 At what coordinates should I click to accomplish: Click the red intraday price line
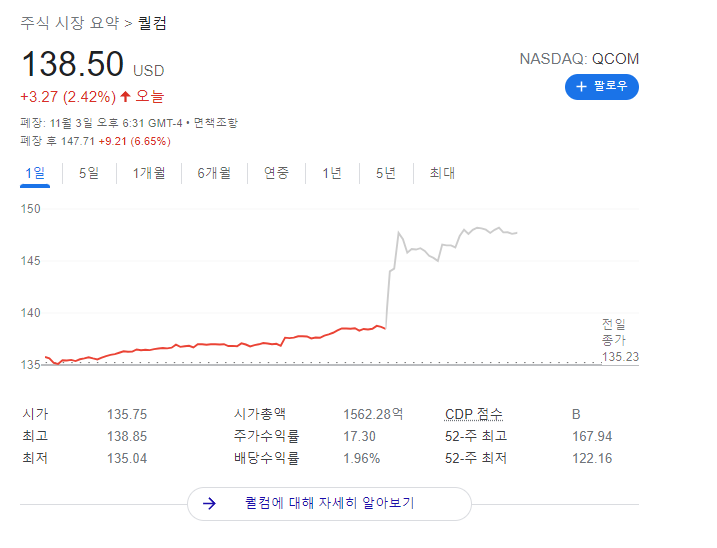(x=215, y=344)
